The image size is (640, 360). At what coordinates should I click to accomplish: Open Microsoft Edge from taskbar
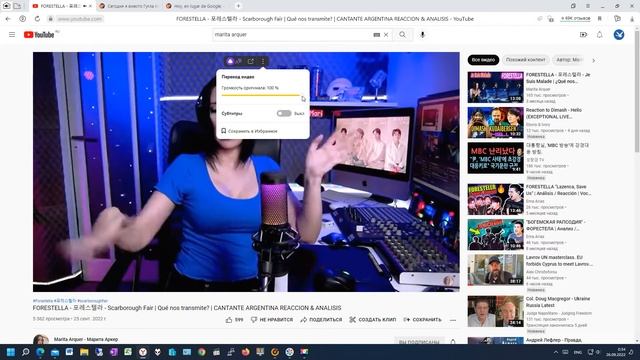[40, 352]
